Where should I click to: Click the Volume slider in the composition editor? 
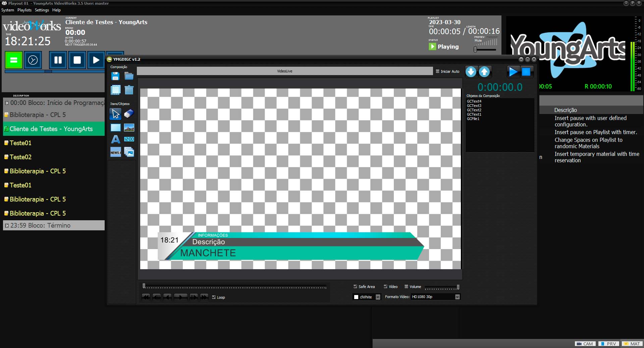pyautogui.click(x=442, y=287)
